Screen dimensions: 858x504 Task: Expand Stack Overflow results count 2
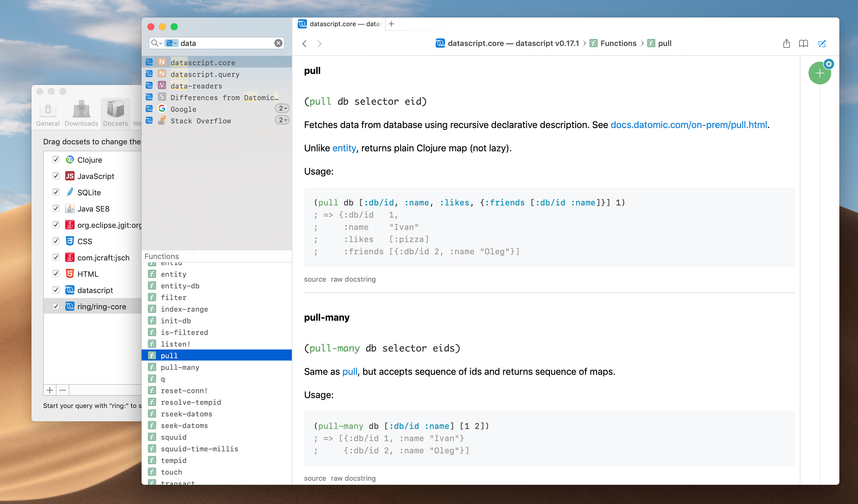(282, 120)
